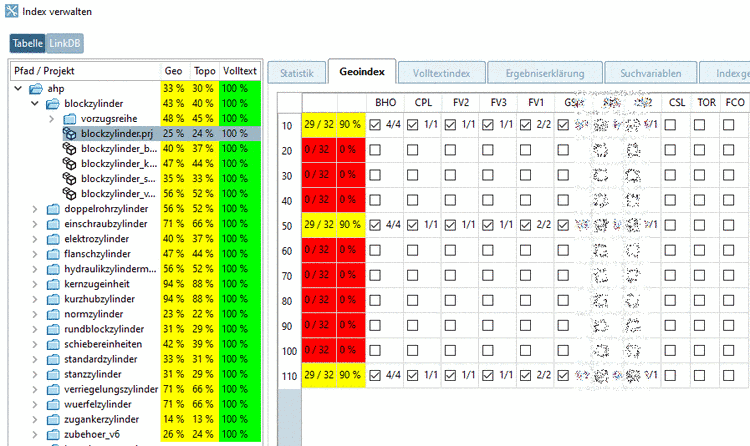Click the verriegelungszylinder folder icon
This screenshot has height=446, width=750.
(53, 390)
